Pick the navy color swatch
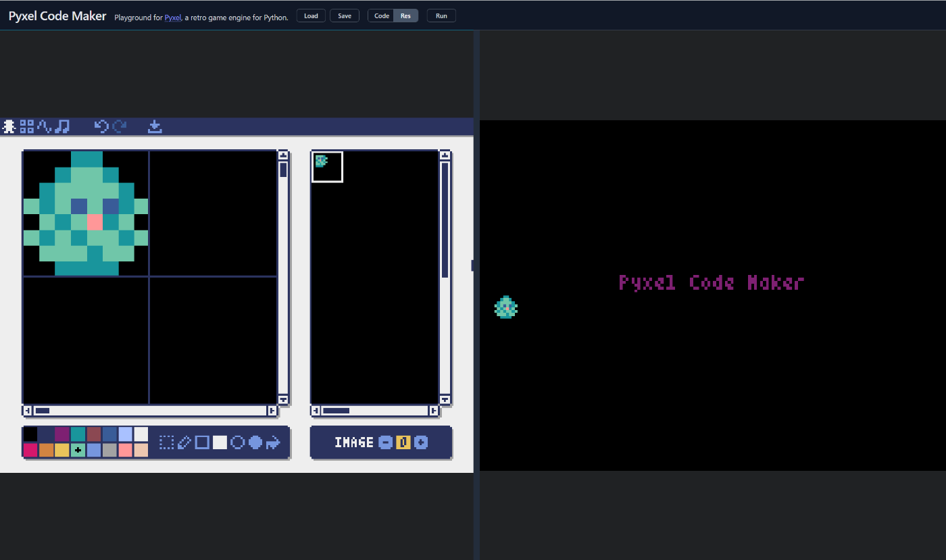The image size is (946, 560). click(47, 434)
